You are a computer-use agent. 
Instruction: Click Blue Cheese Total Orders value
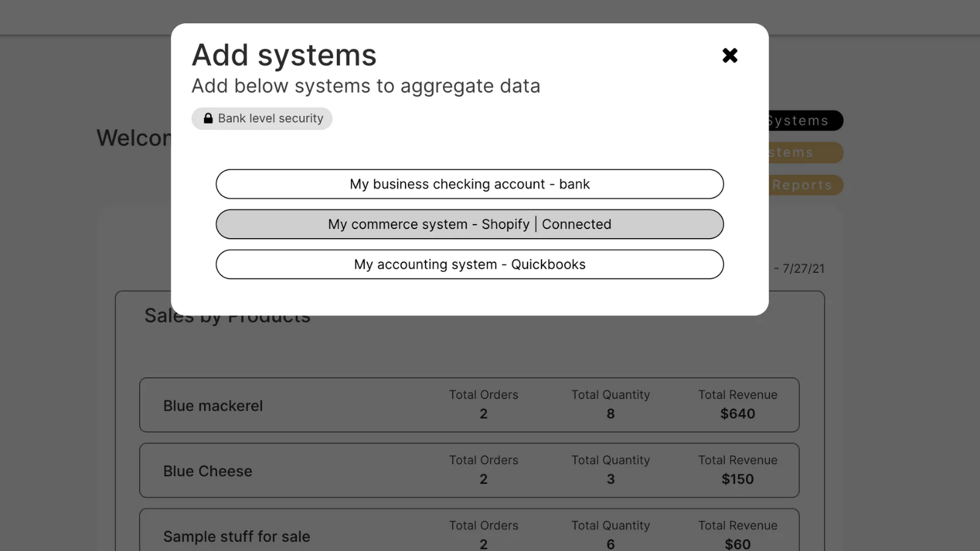tap(484, 479)
